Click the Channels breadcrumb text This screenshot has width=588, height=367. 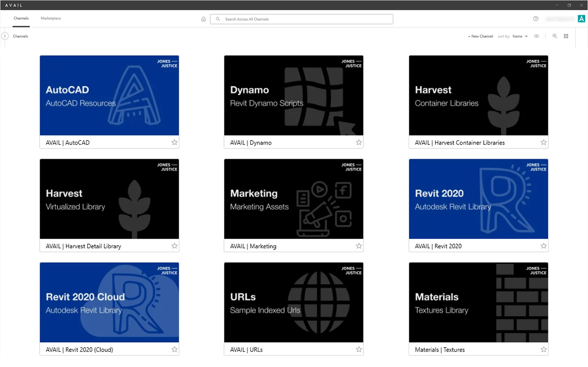(20, 36)
